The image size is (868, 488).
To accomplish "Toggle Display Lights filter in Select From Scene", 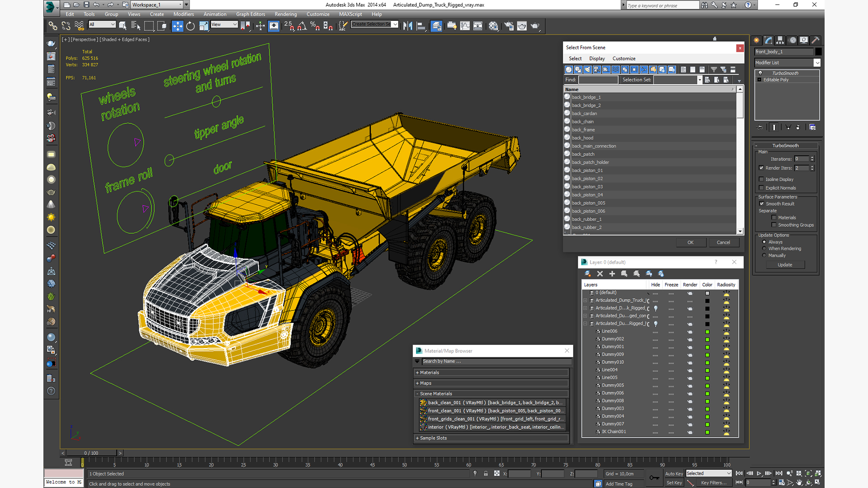I will coord(587,70).
